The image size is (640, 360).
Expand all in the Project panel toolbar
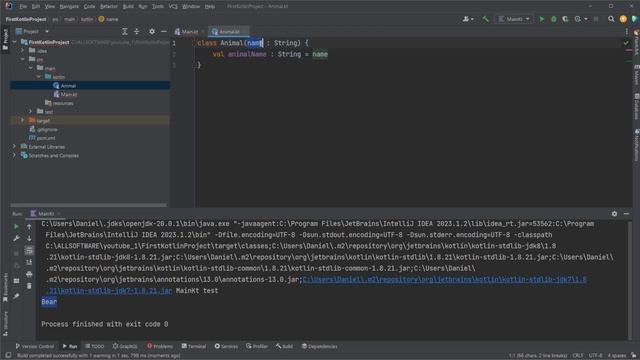coord(125,31)
